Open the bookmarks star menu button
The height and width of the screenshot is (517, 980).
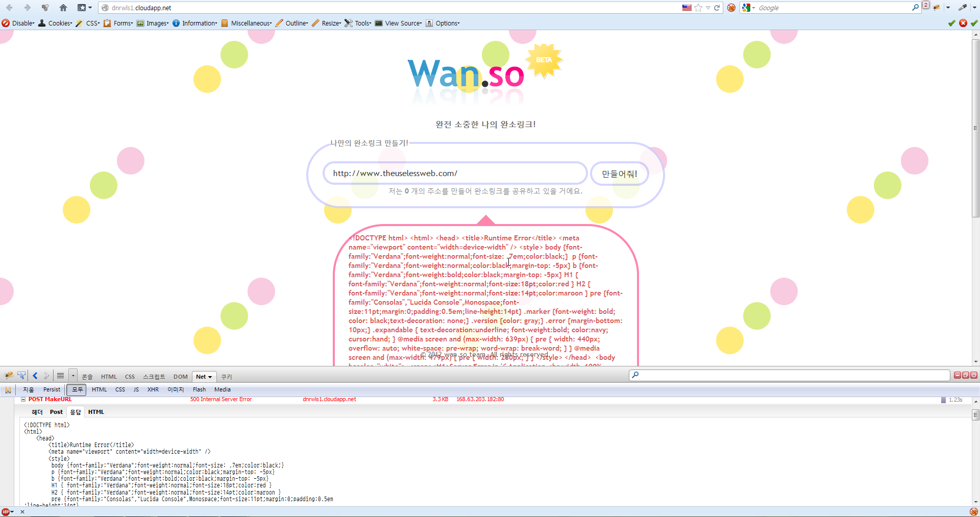coord(84,8)
